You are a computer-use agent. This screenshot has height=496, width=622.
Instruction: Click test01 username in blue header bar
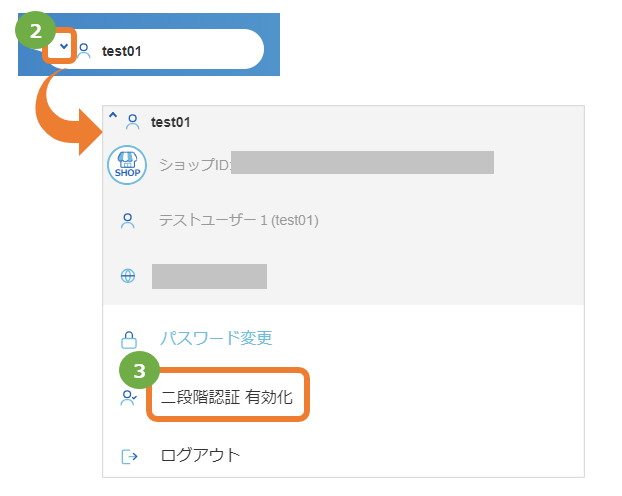[121, 51]
